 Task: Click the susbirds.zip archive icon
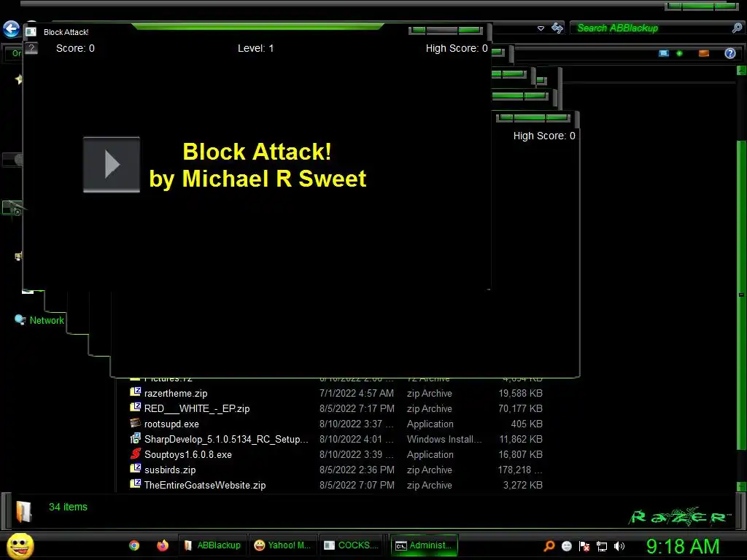135,469
